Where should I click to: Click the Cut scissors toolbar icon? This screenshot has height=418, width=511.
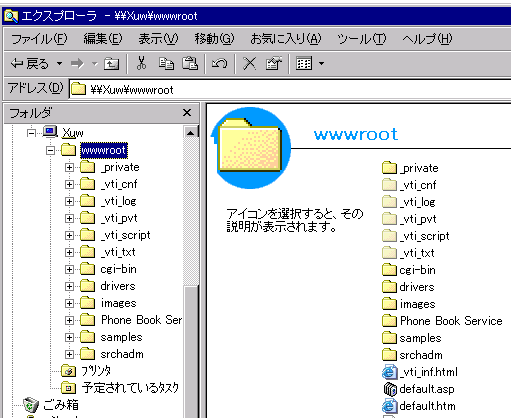point(141,63)
